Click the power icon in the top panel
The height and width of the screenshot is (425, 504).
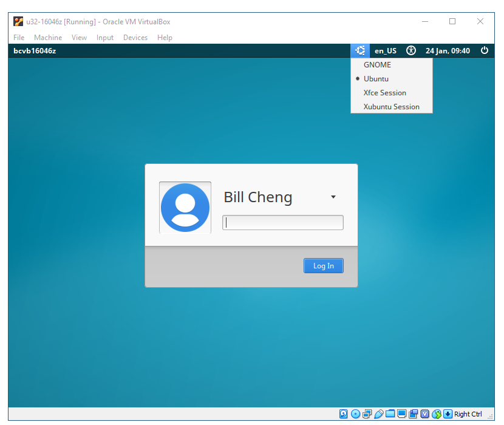point(485,51)
